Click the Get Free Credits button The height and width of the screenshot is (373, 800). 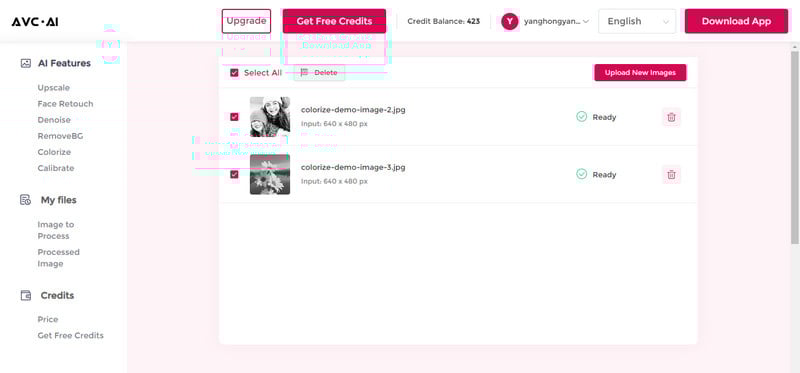[334, 21]
